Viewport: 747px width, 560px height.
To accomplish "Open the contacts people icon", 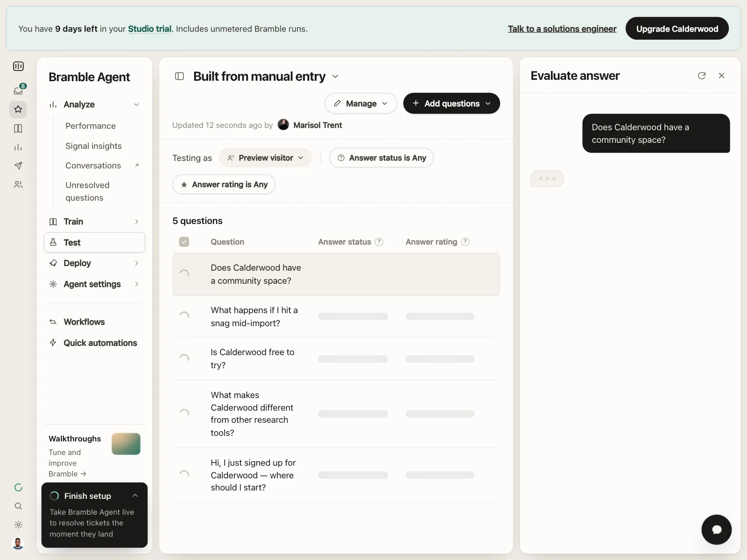I will click(18, 185).
